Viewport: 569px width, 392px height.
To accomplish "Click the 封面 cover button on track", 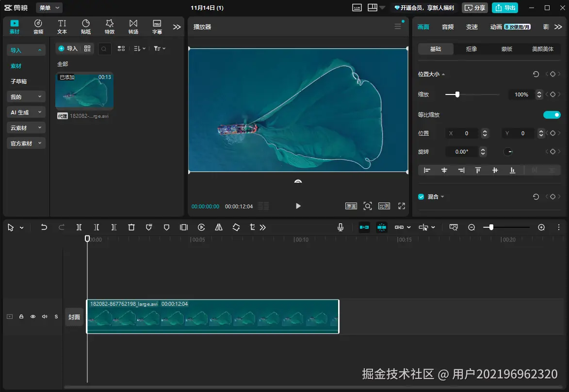I will [74, 317].
